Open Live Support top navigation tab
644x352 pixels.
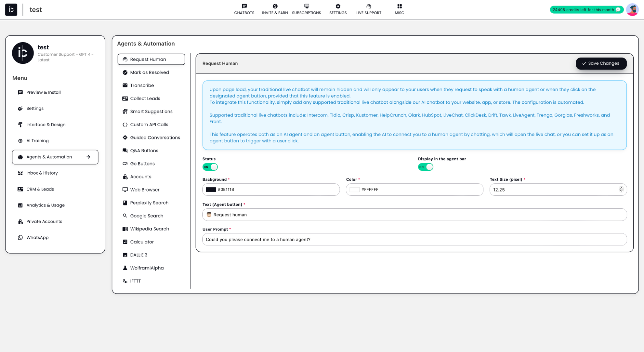pos(369,10)
